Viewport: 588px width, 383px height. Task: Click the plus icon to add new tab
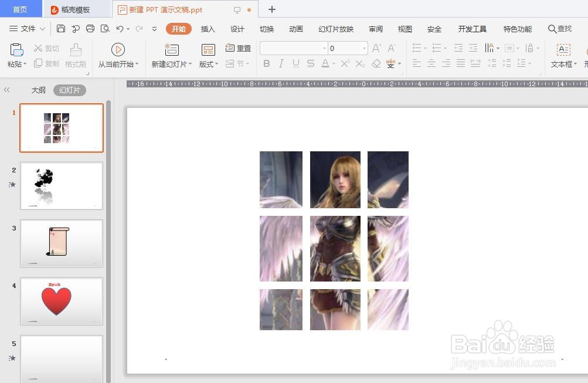click(272, 9)
